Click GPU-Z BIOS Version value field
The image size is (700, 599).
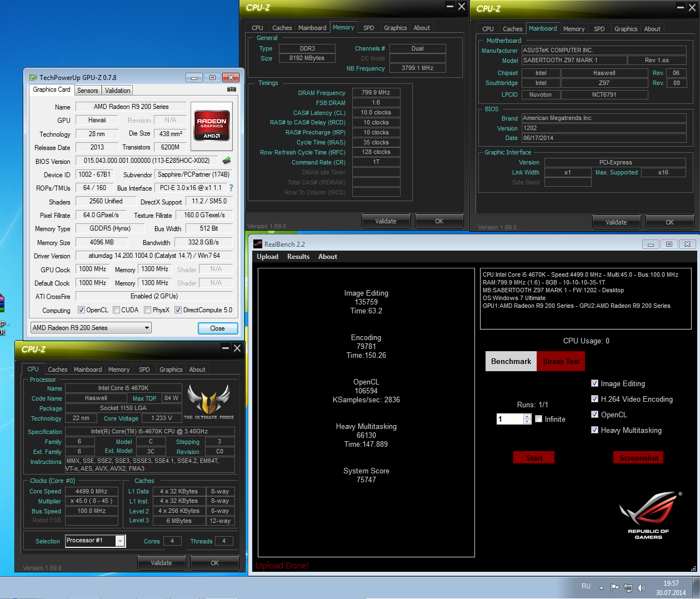coord(147,161)
